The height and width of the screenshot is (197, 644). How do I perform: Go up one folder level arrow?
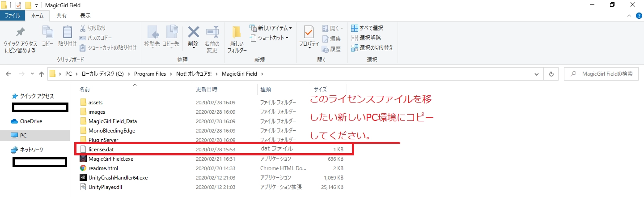[x=42, y=74]
